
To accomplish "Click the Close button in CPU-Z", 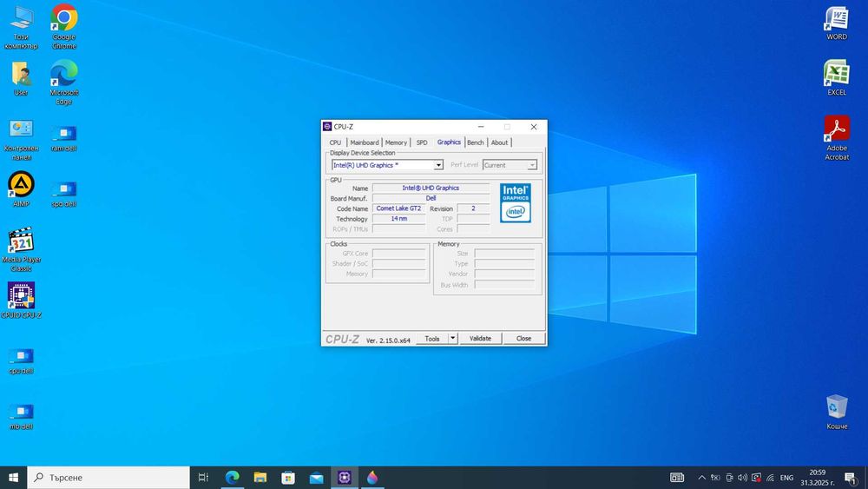I will [523, 339].
